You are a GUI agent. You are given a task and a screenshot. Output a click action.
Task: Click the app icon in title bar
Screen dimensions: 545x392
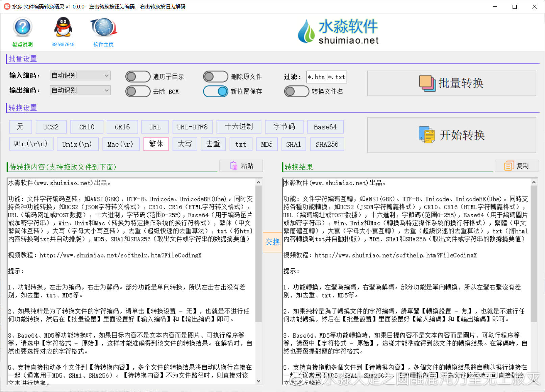point(7,6)
